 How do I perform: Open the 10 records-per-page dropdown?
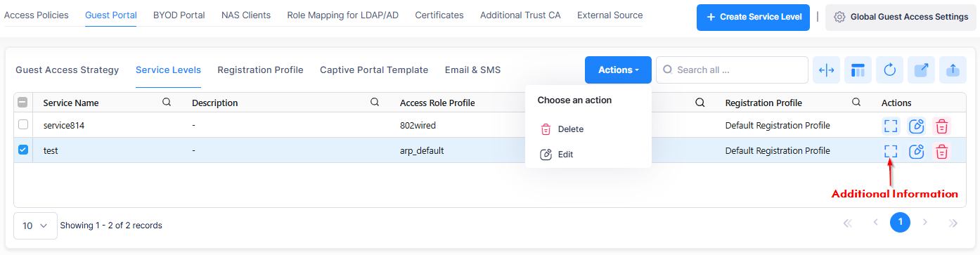click(x=35, y=225)
